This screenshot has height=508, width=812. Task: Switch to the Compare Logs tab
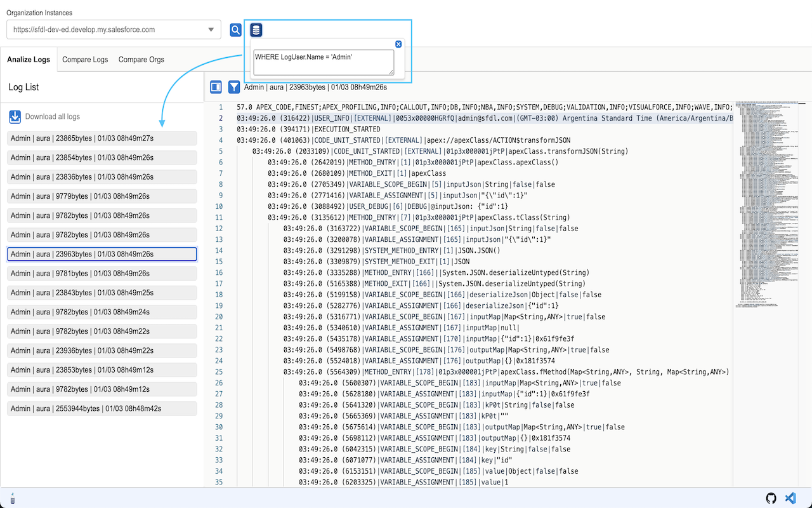[85, 60]
